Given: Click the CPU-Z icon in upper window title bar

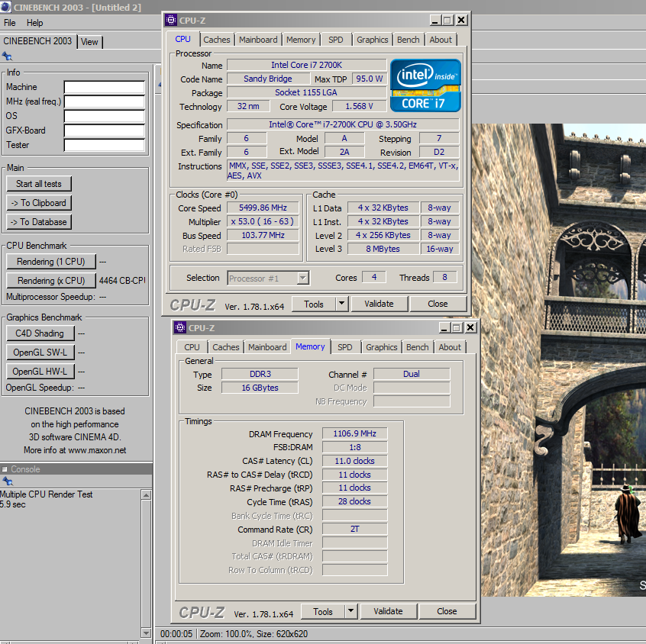Looking at the screenshot, I should [170, 20].
